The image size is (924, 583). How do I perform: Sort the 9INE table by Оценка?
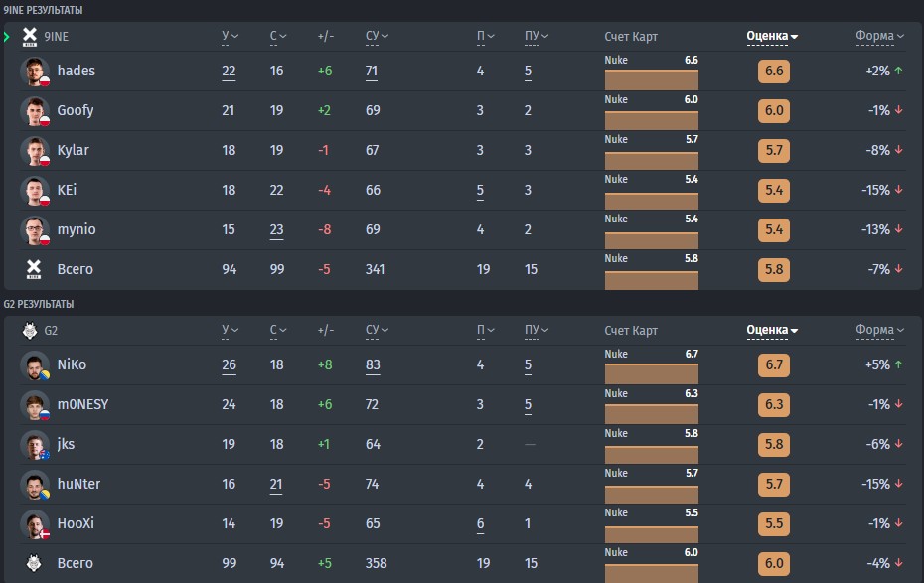(772, 36)
